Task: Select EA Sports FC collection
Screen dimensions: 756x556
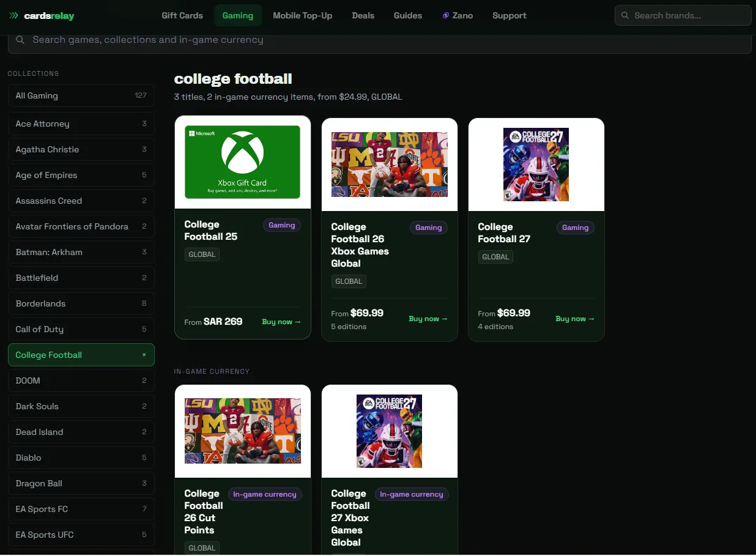Action: [81, 509]
